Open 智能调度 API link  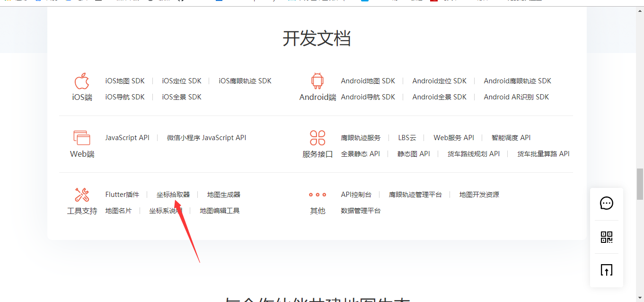(x=511, y=138)
